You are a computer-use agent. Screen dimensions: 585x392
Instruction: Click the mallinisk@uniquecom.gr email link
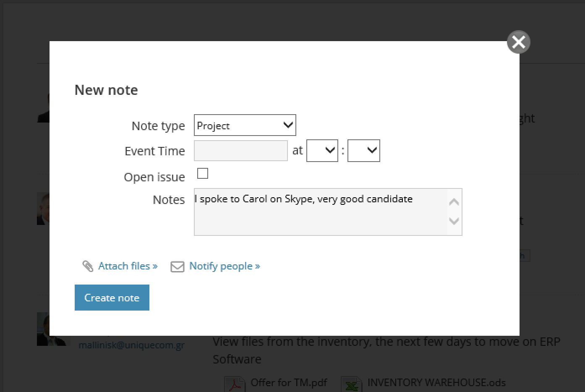131,345
